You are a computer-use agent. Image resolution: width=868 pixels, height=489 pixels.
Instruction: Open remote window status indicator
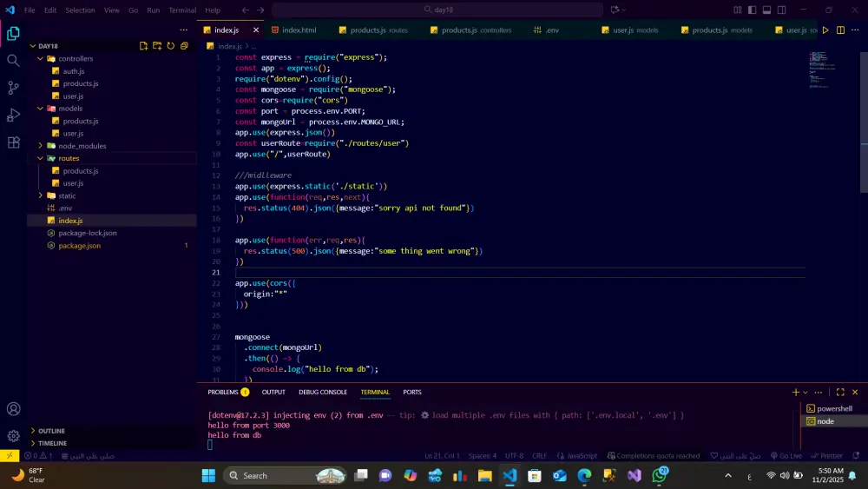pyautogui.click(x=10, y=456)
